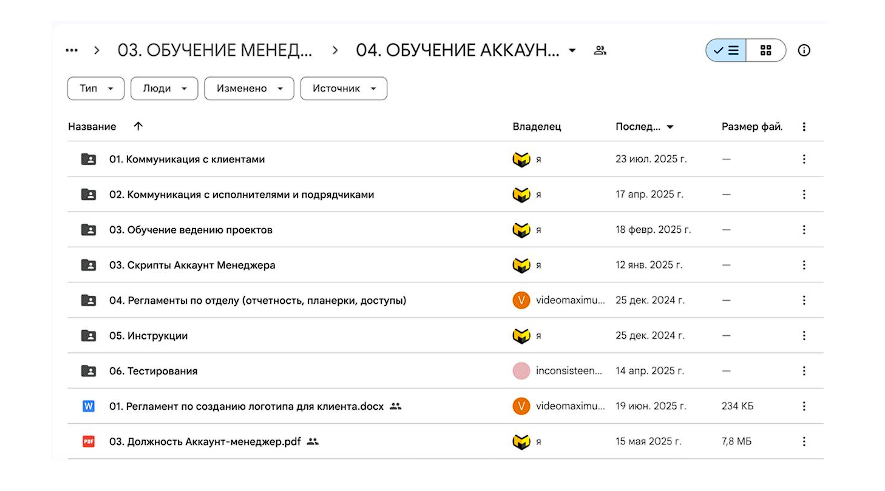Open more actions for 01. Коммуникация с клиентами
Viewport: 885px width, 491px height.
[x=804, y=159]
